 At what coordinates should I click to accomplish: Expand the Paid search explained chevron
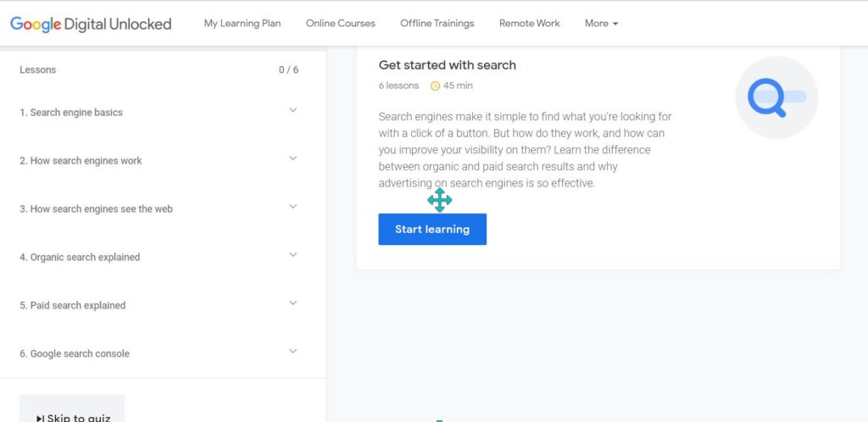[292, 303]
